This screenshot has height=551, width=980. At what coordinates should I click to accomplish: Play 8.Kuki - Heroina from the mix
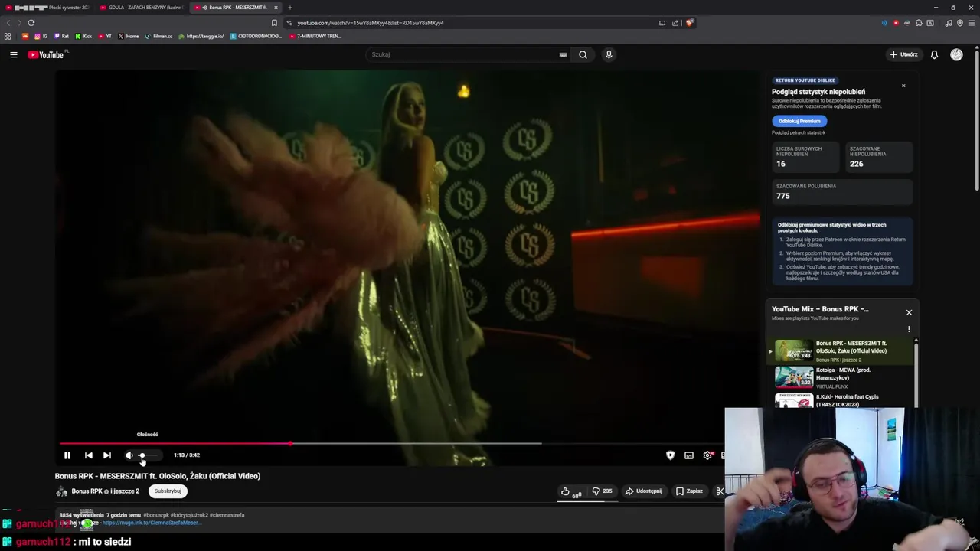click(x=842, y=400)
